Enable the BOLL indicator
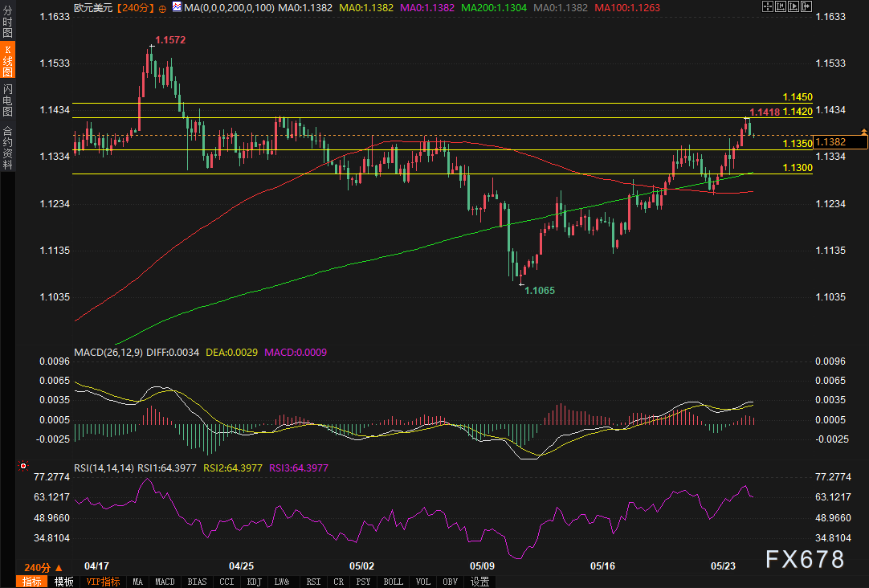869x588 pixels. pyautogui.click(x=393, y=582)
